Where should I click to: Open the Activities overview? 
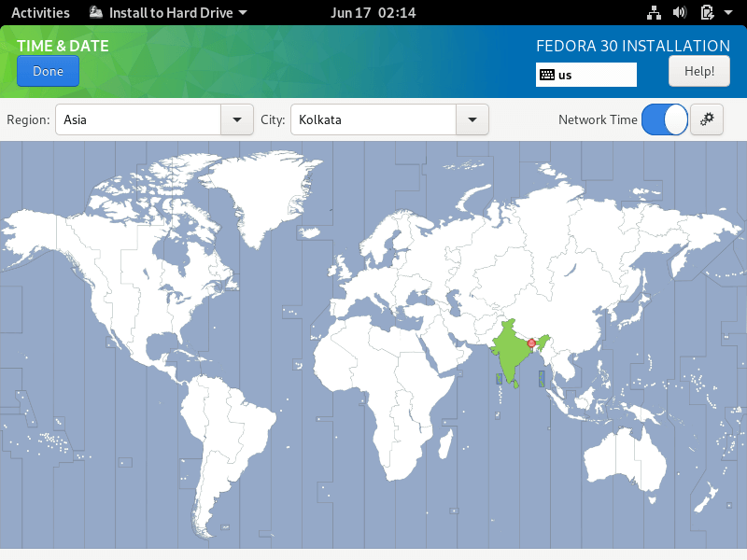40,12
